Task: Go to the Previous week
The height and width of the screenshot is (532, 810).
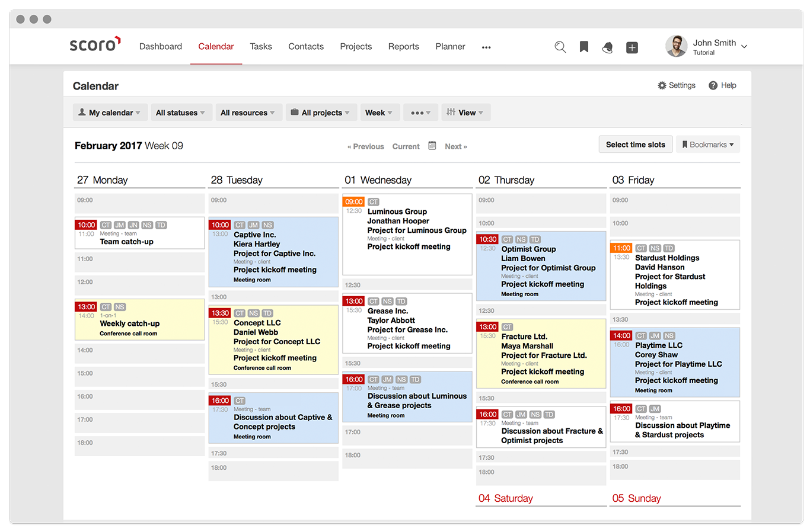Action: point(366,146)
